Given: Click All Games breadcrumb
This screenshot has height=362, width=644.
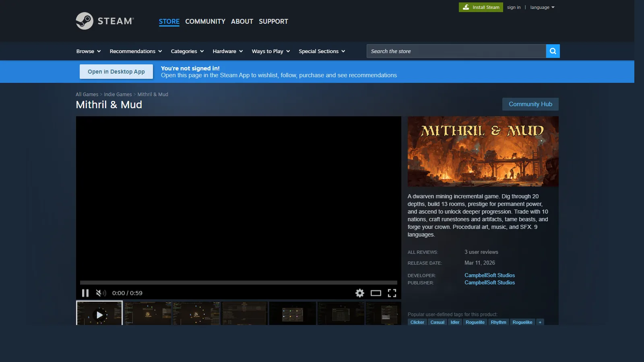Looking at the screenshot, I should click(x=87, y=95).
